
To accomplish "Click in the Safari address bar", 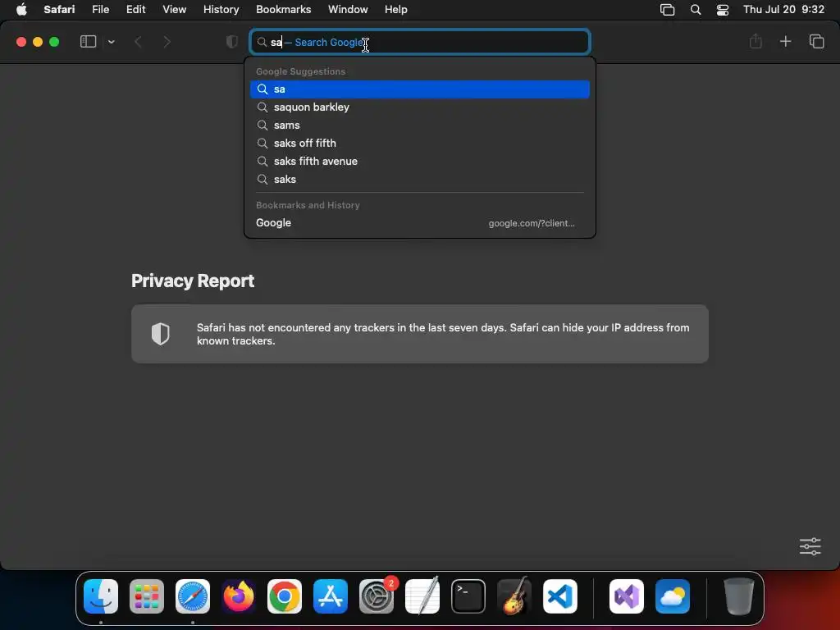I will (x=420, y=42).
